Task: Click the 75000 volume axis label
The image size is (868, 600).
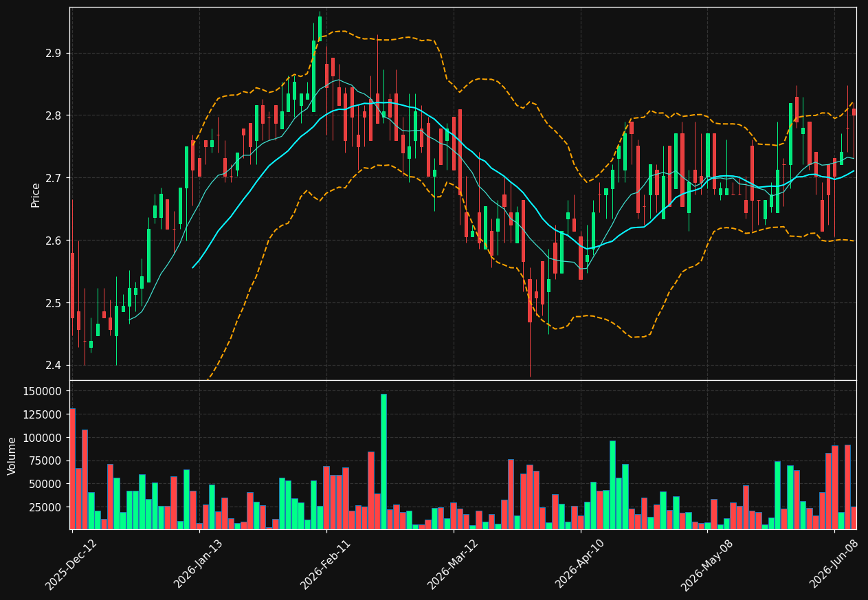Action: point(46,460)
